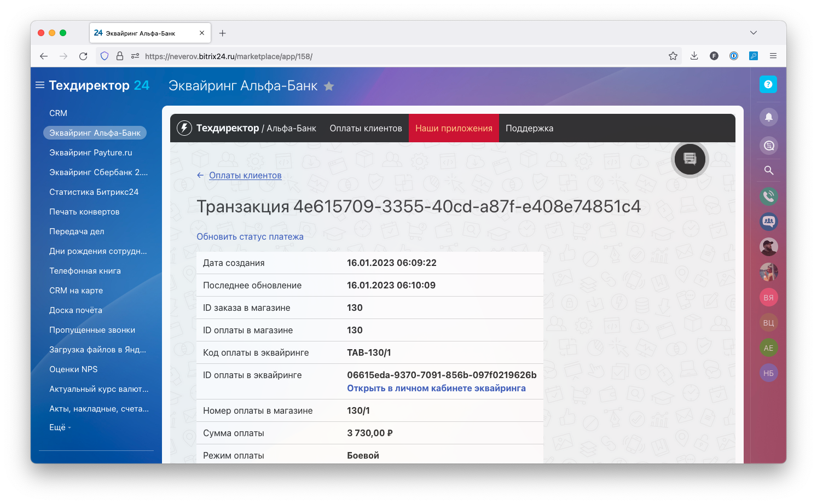This screenshot has width=817, height=504.
Task: Bookmark this page with the star icon
Action: 673,56
